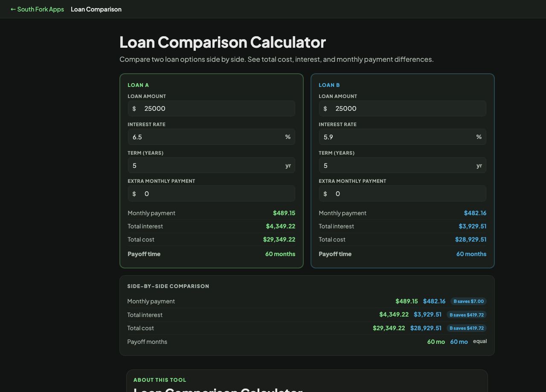Edit Loan B loan amount field

[x=402, y=108]
